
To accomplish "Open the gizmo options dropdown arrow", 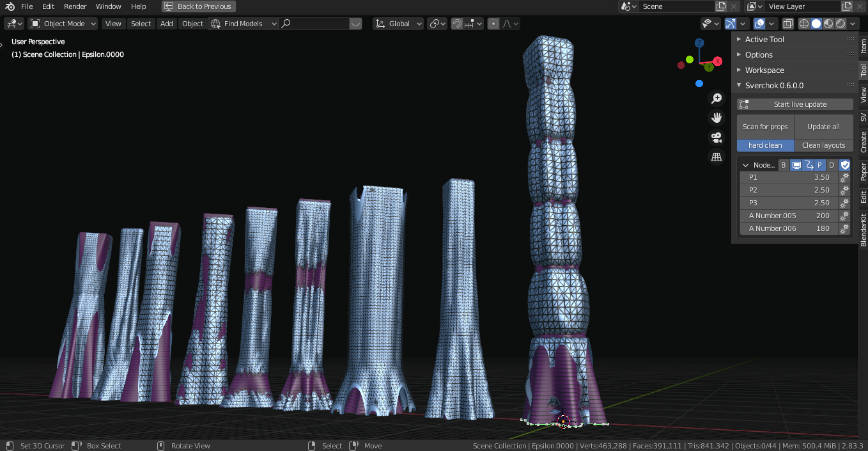I will [x=743, y=24].
